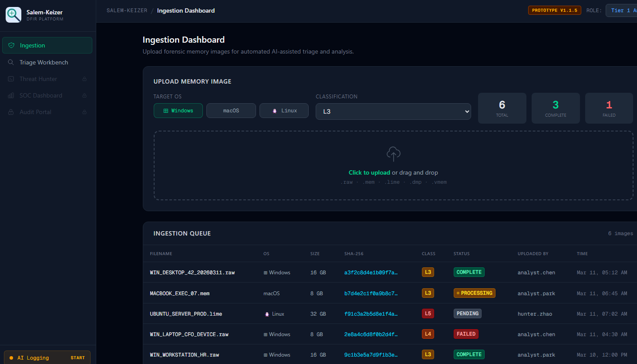This screenshot has width=637, height=364.
Task: Click the Ingestion shield icon in sidebar
Action: [11, 45]
